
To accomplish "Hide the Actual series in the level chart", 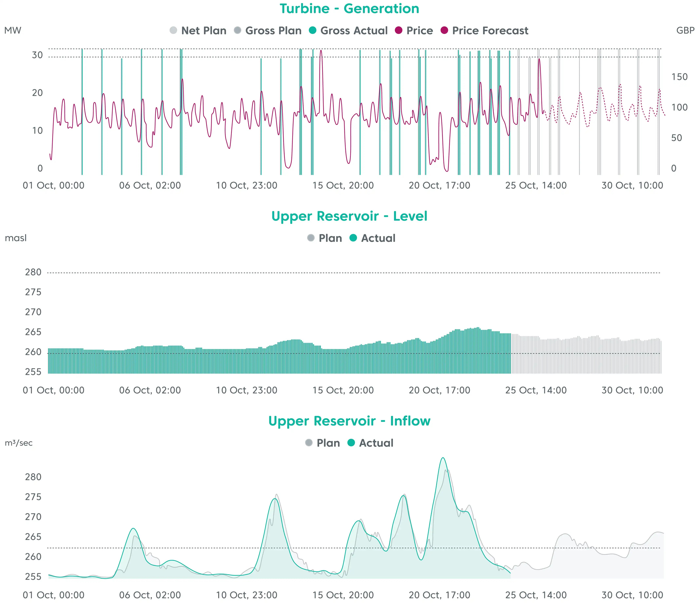I will coord(353,238).
